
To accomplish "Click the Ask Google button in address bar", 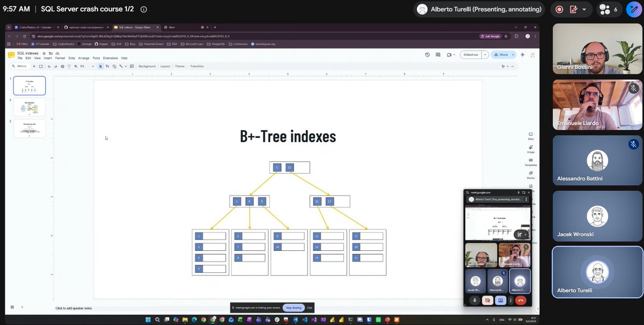I will 491,36.
